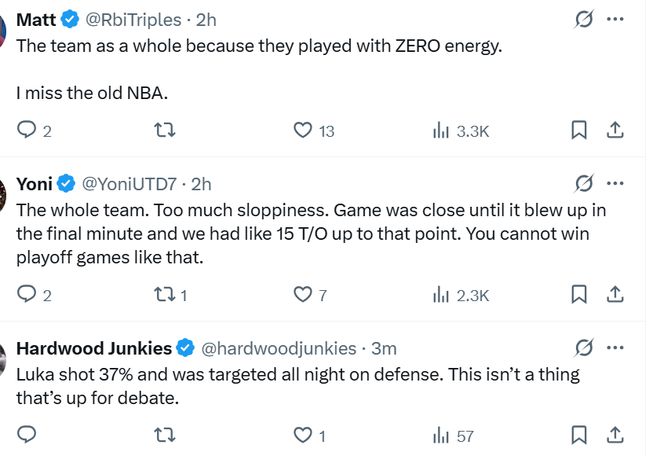
Task: Click Grok icon on Matt's tweet
Action: tap(581, 19)
